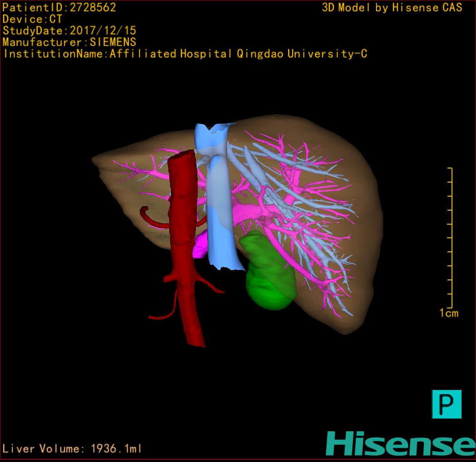Click the PatientID:2728562 text
This screenshot has width=476, height=462.
tap(59, 7)
